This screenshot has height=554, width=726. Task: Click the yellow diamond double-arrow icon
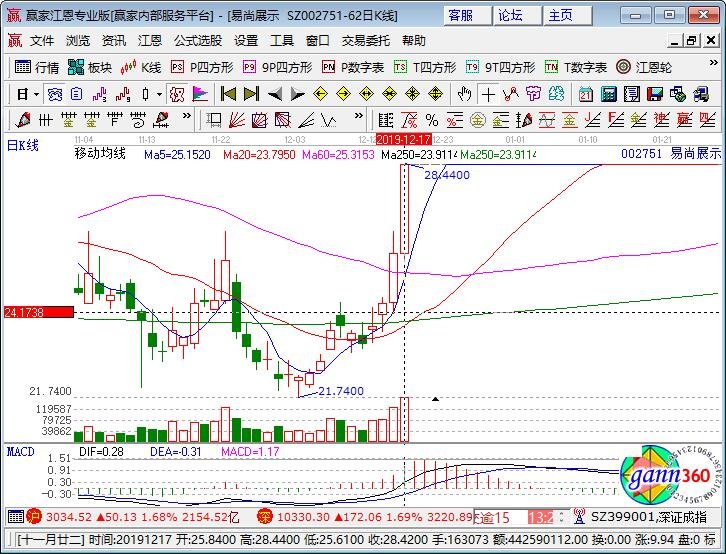click(x=366, y=94)
